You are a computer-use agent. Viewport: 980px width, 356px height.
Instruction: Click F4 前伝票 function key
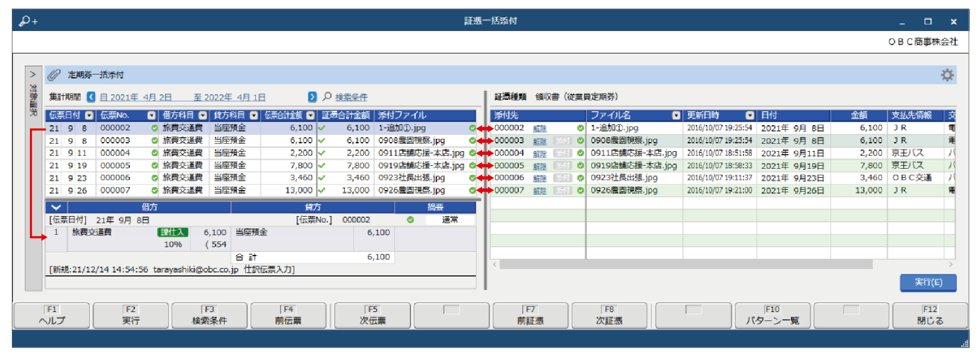coord(288,315)
